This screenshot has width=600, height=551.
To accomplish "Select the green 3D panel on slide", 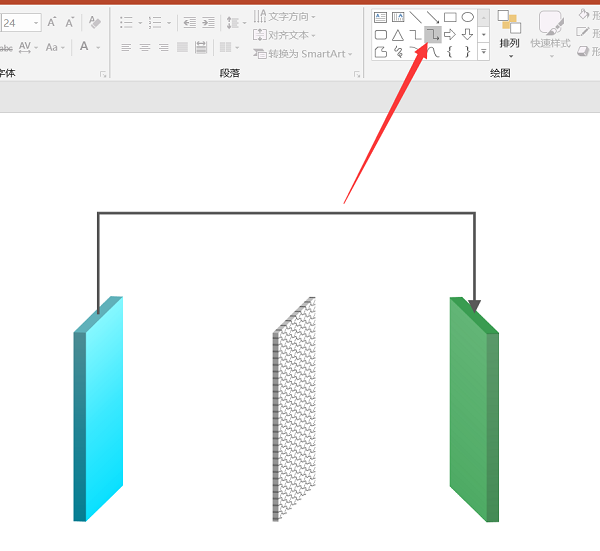I will click(473, 410).
